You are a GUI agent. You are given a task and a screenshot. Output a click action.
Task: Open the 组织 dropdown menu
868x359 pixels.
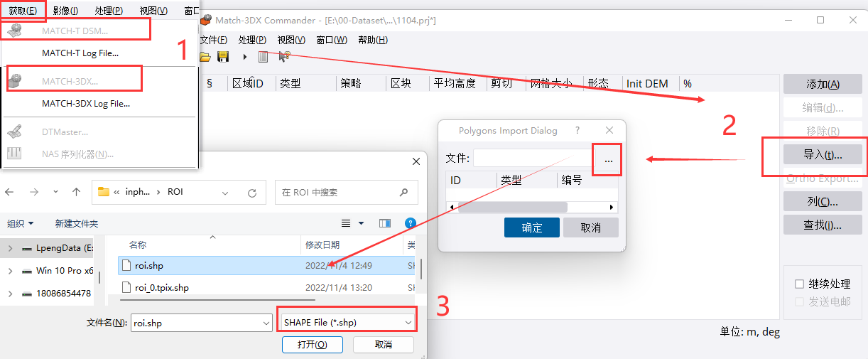point(21,223)
